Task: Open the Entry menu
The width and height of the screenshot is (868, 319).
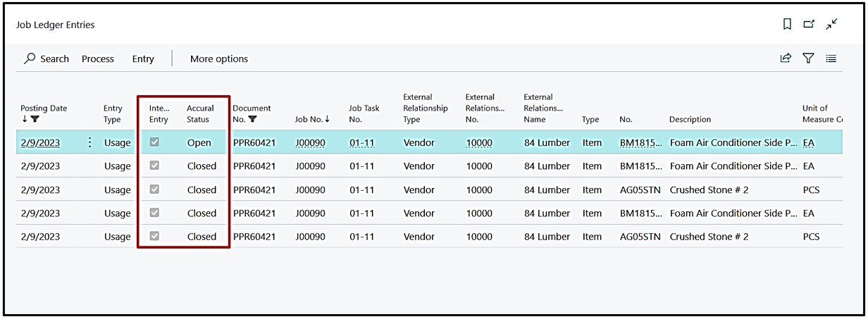Action: 143,58
